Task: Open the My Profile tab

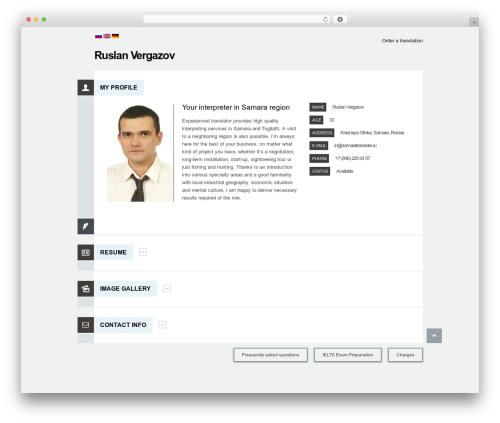Action: [x=119, y=88]
